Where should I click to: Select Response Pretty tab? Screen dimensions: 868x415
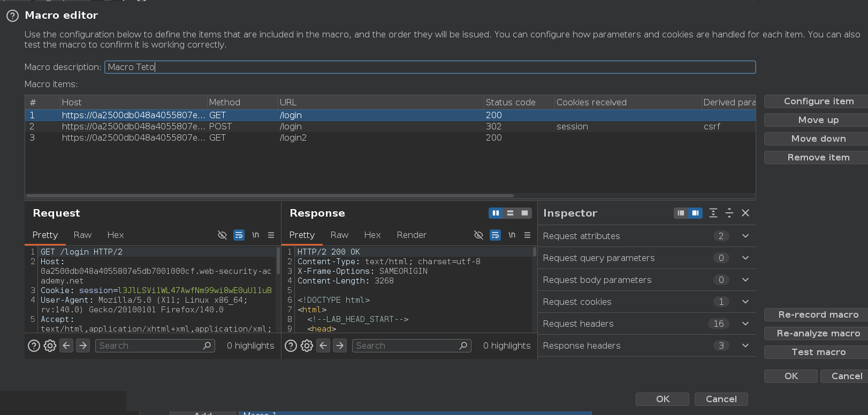[302, 235]
